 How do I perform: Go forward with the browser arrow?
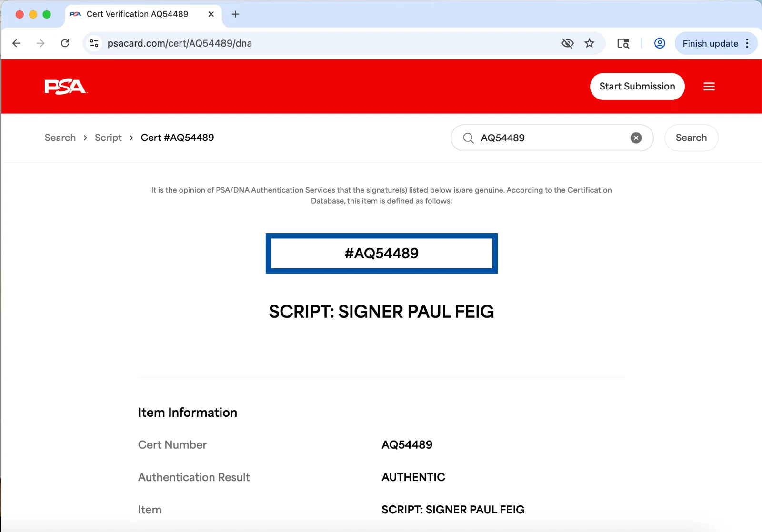tap(40, 43)
